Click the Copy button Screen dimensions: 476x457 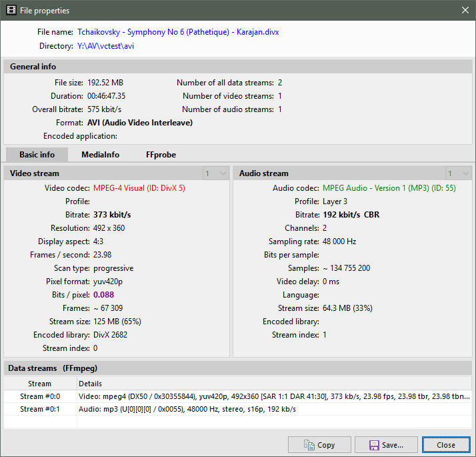coord(319,445)
